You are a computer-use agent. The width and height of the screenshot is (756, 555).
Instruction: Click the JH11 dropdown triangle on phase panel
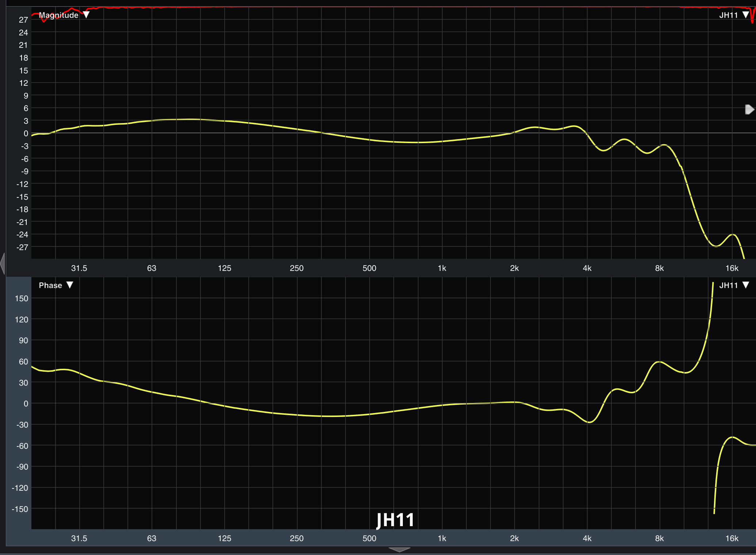click(746, 285)
